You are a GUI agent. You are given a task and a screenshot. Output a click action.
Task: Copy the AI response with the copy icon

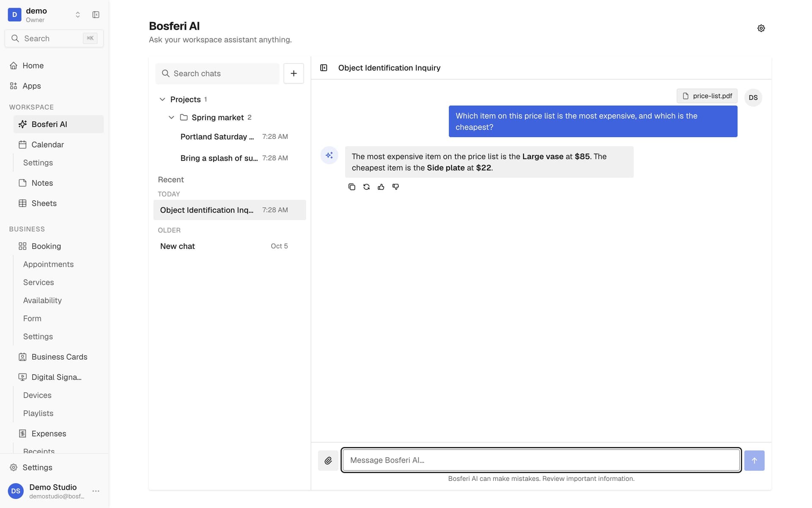pos(351,187)
